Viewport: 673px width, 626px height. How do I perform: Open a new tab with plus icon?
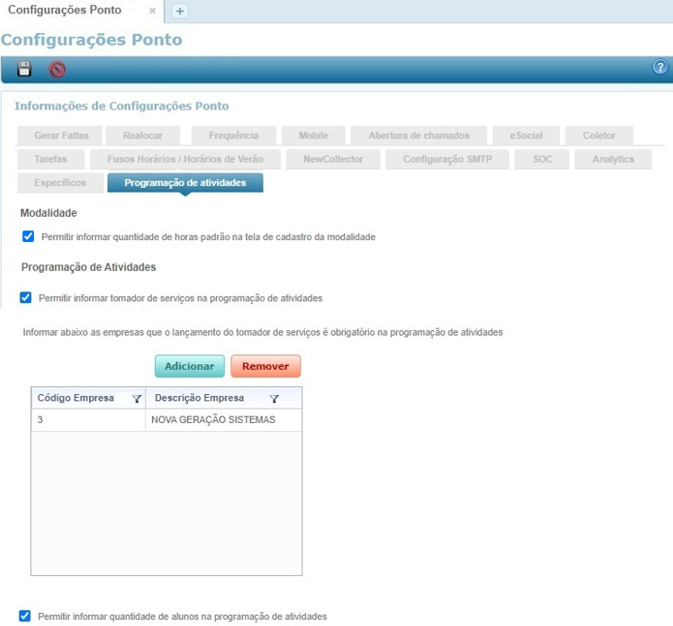[x=180, y=11]
